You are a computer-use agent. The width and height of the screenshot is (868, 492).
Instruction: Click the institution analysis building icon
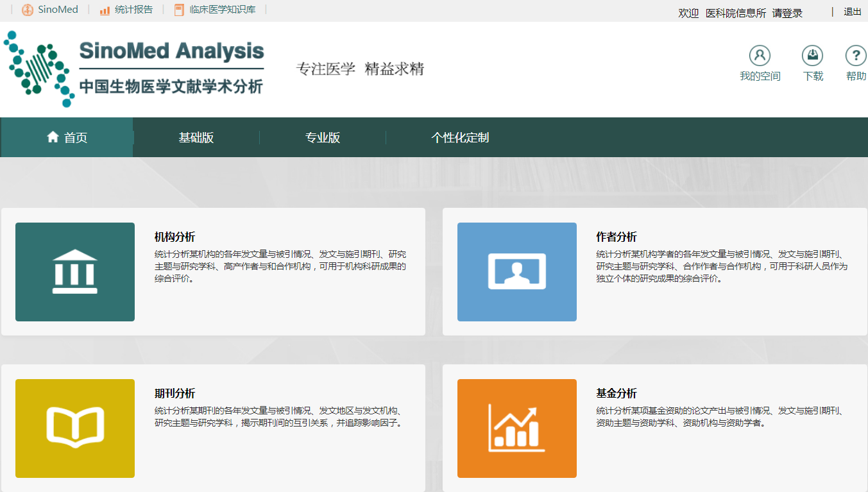click(75, 271)
